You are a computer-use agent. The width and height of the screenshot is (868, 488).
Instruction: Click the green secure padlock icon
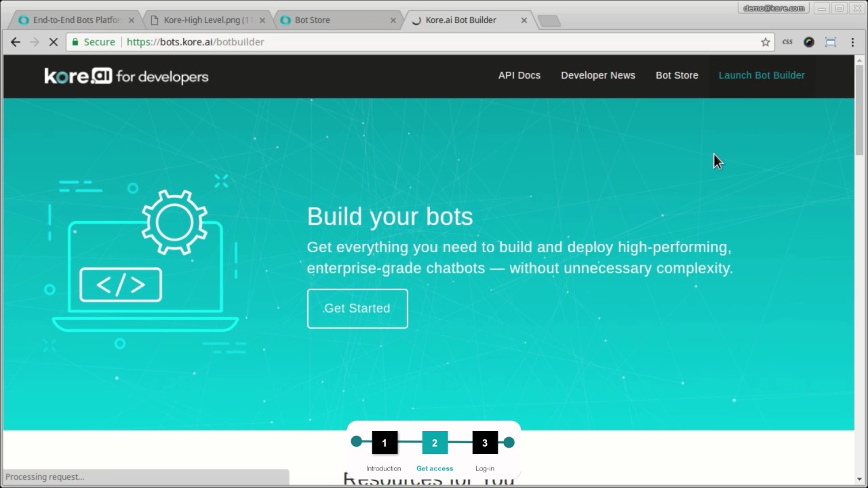tap(75, 42)
